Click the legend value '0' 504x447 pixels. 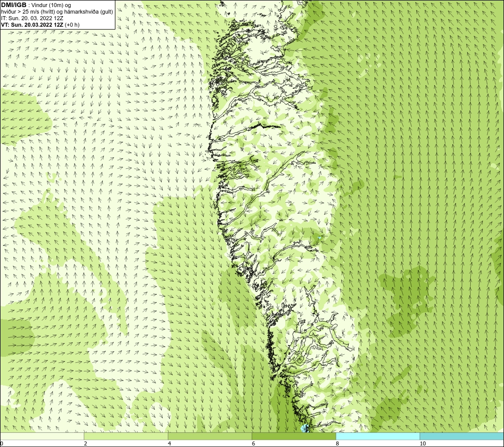[2, 443]
